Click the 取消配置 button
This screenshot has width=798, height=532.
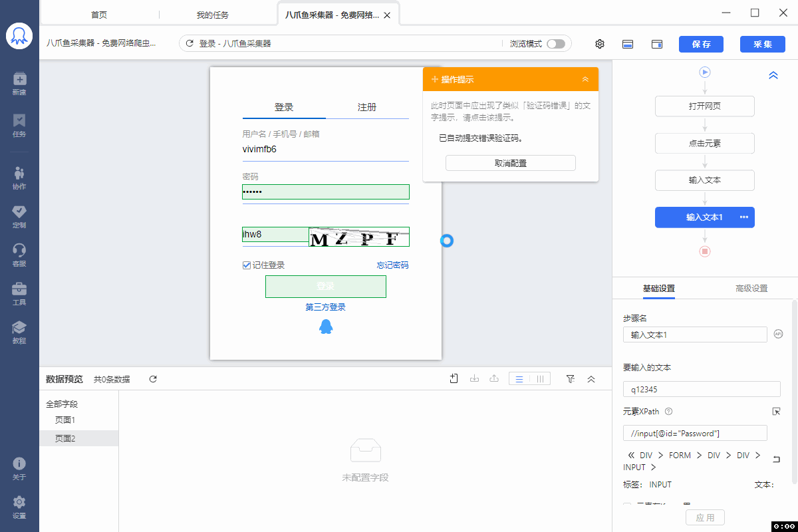pos(511,163)
